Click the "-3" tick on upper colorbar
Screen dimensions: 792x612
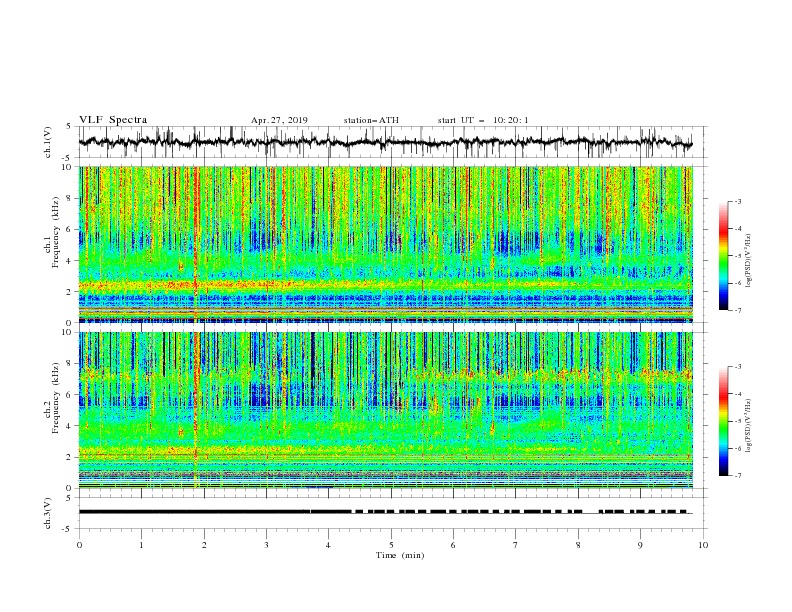(737, 201)
